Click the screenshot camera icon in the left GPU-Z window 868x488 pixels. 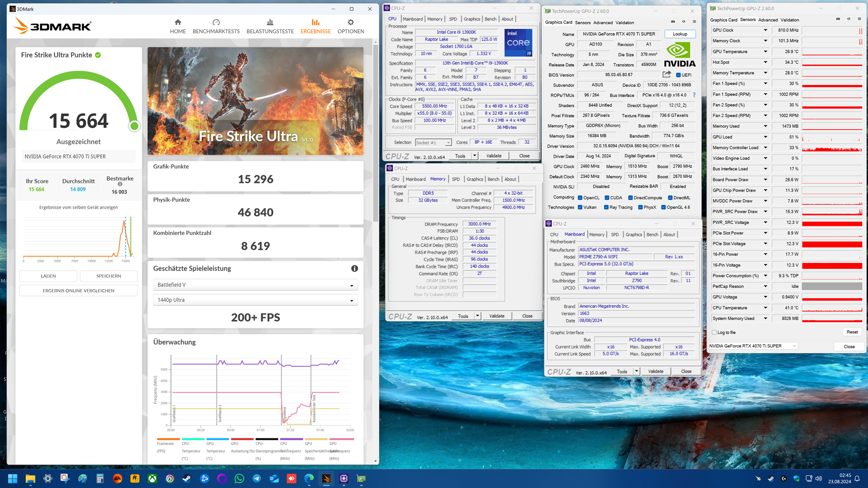pos(673,22)
